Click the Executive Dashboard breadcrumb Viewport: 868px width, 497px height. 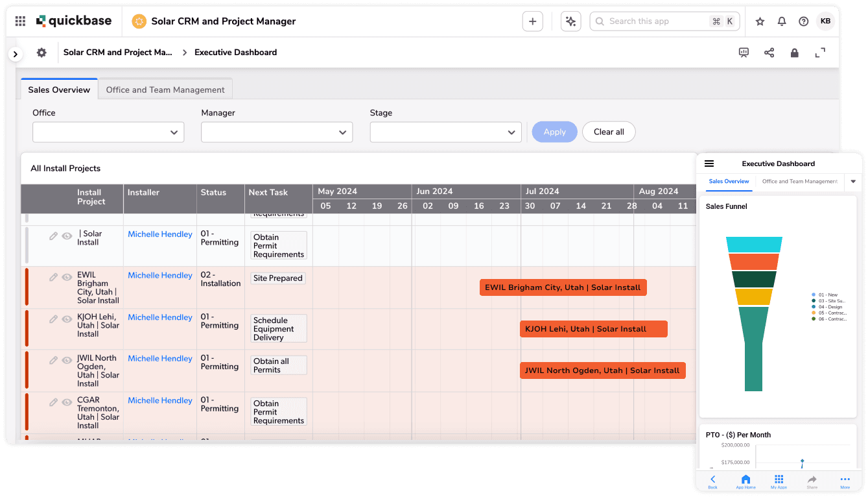pos(235,53)
